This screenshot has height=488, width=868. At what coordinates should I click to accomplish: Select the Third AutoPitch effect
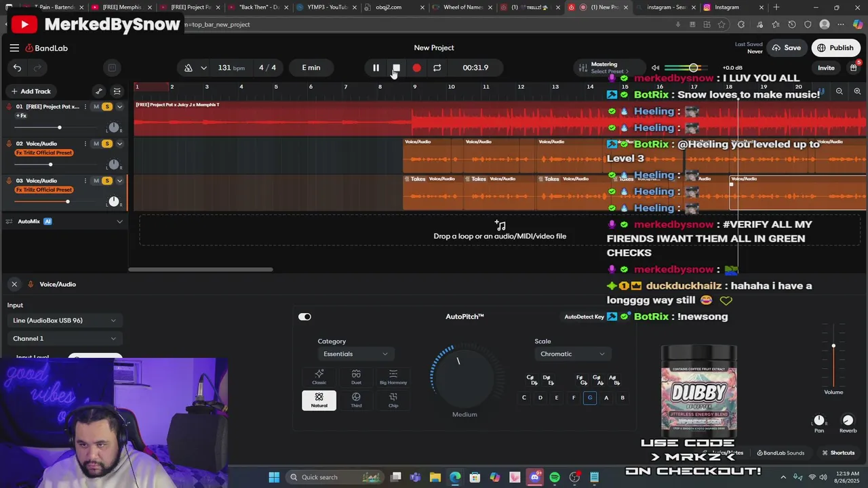(356, 400)
